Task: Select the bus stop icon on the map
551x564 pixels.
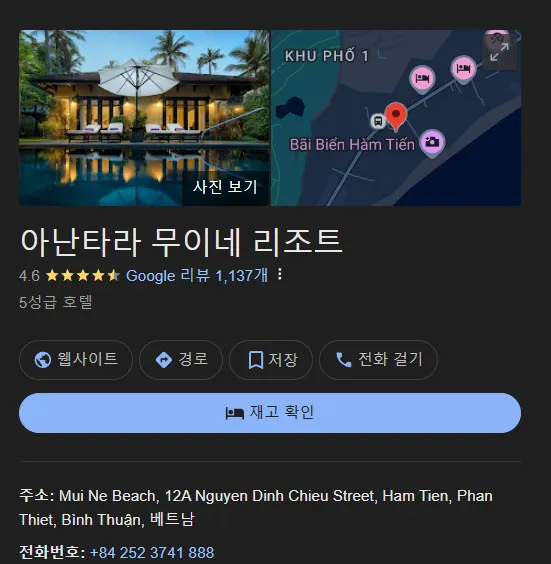Action: (x=378, y=121)
